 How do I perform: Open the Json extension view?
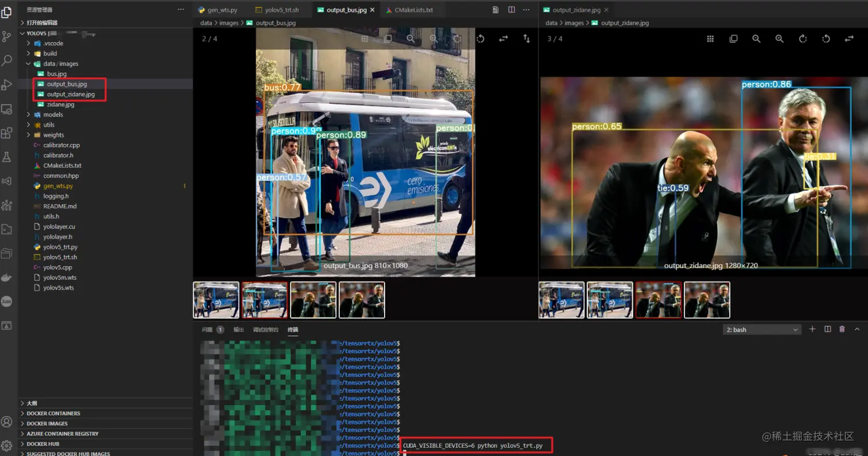(x=7, y=302)
